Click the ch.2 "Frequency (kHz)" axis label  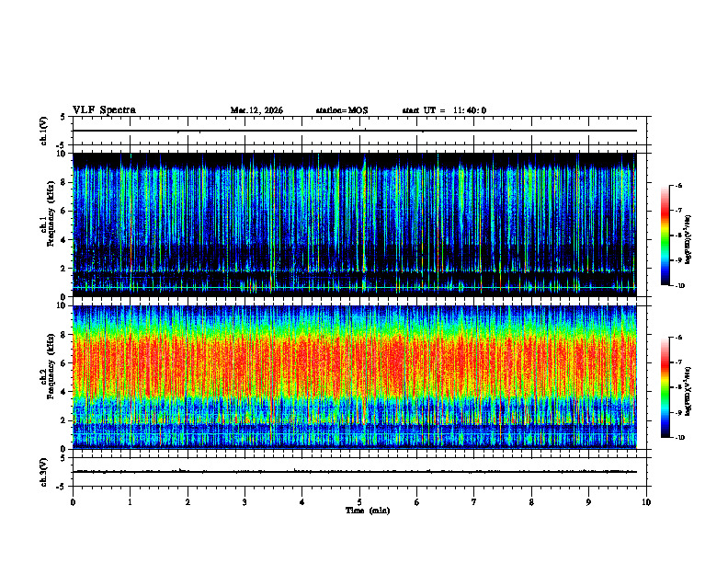point(51,366)
